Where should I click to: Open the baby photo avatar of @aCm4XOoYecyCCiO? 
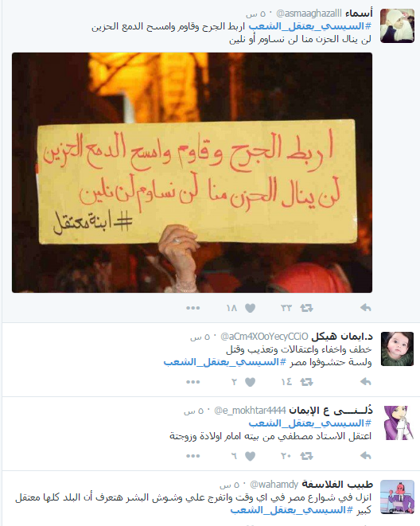[x=397, y=349]
